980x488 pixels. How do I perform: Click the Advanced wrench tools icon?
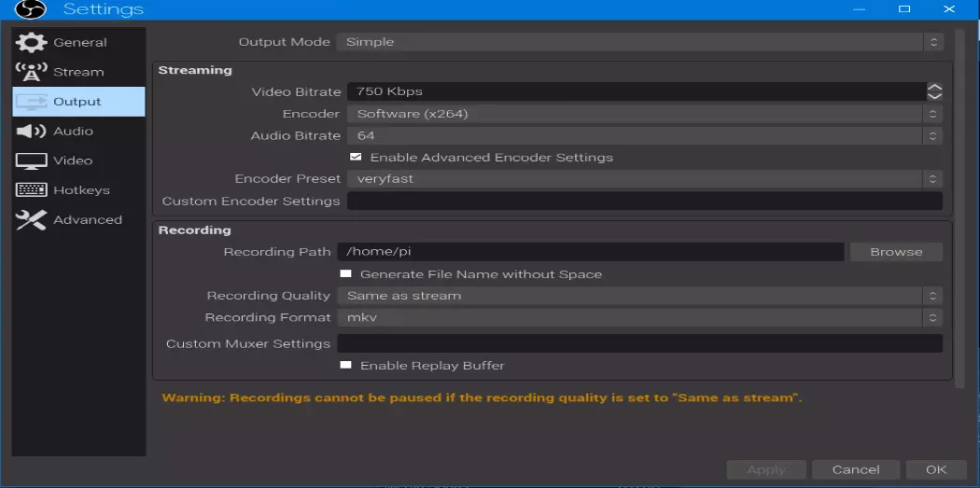pyautogui.click(x=31, y=220)
